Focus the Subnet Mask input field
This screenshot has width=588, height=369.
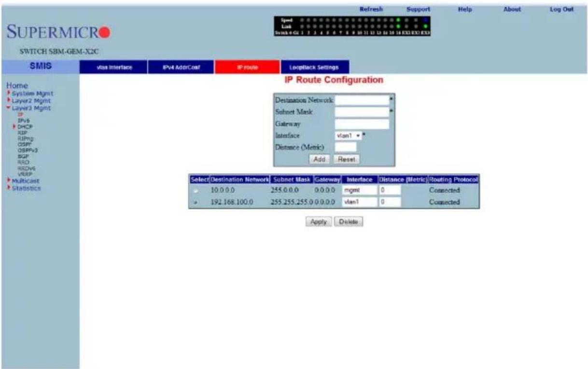click(x=362, y=112)
